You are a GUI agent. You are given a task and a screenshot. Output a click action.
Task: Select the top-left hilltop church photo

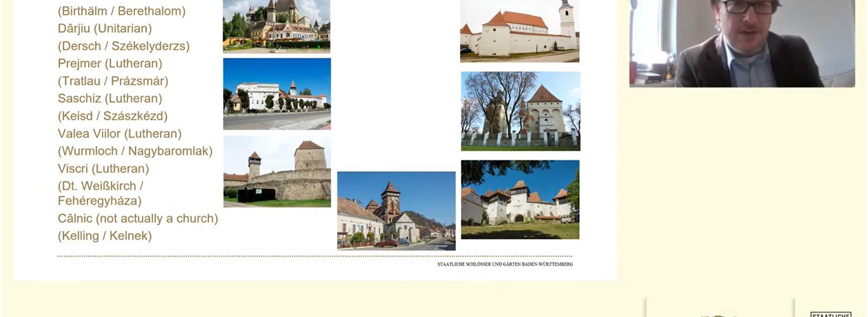pyautogui.click(x=276, y=25)
